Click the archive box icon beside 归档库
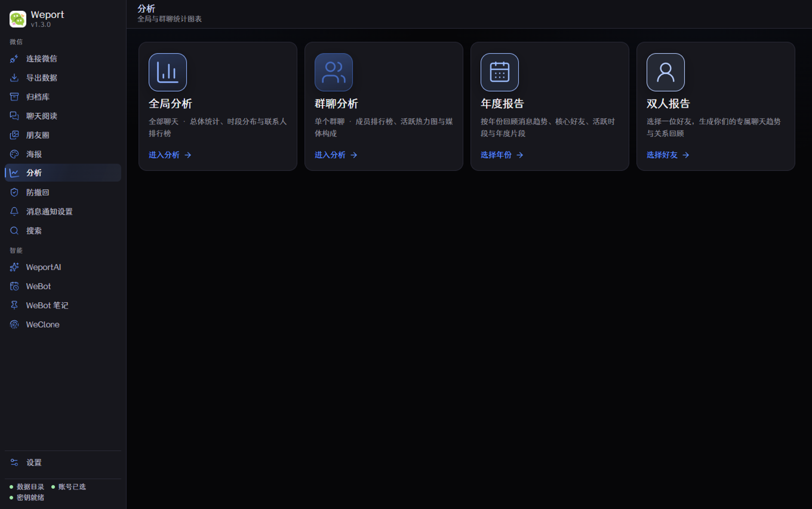Image resolution: width=812 pixels, height=509 pixels. [x=14, y=97]
